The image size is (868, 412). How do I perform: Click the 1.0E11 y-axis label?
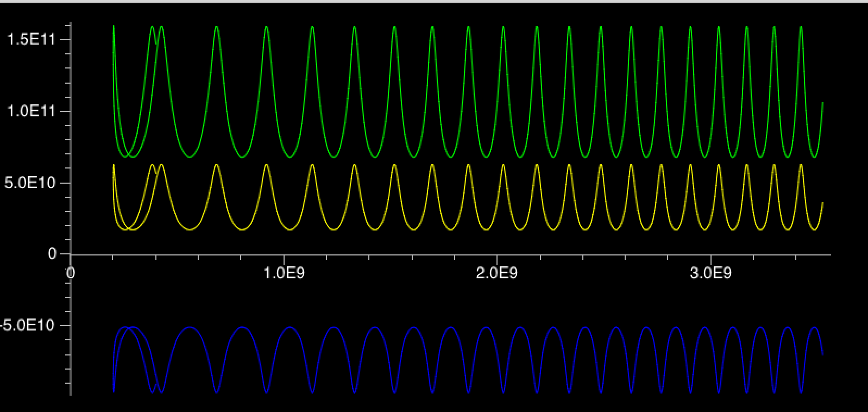(30, 111)
